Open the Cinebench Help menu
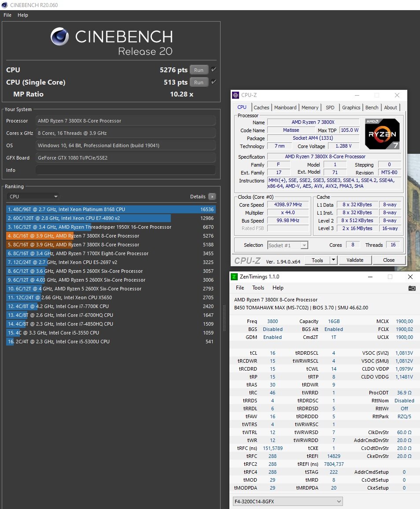Image resolution: width=420 pixels, height=509 pixels. click(x=23, y=15)
